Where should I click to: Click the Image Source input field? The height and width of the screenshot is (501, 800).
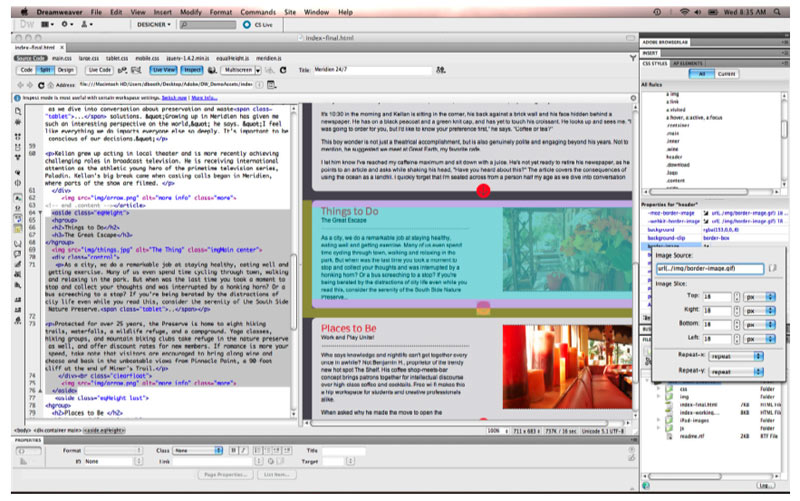click(710, 268)
